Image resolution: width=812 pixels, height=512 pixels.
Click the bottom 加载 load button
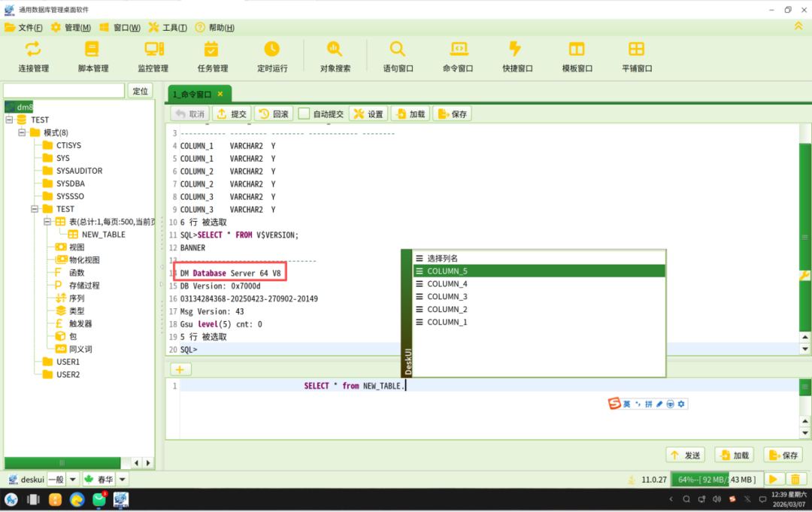[735, 455]
